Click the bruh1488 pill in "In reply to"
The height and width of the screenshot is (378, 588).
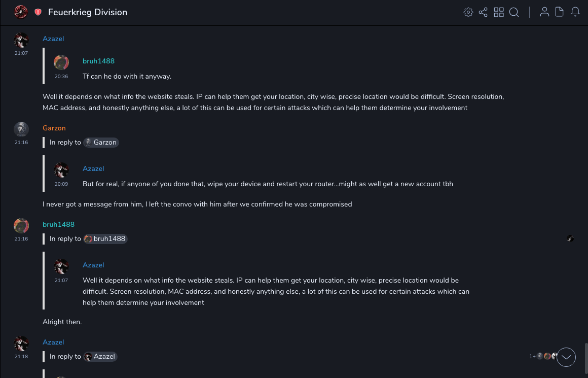(x=105, y=239)
